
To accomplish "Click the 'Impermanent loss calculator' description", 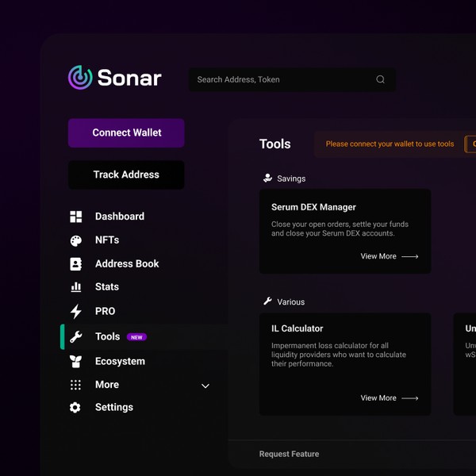I will [339, 355].
